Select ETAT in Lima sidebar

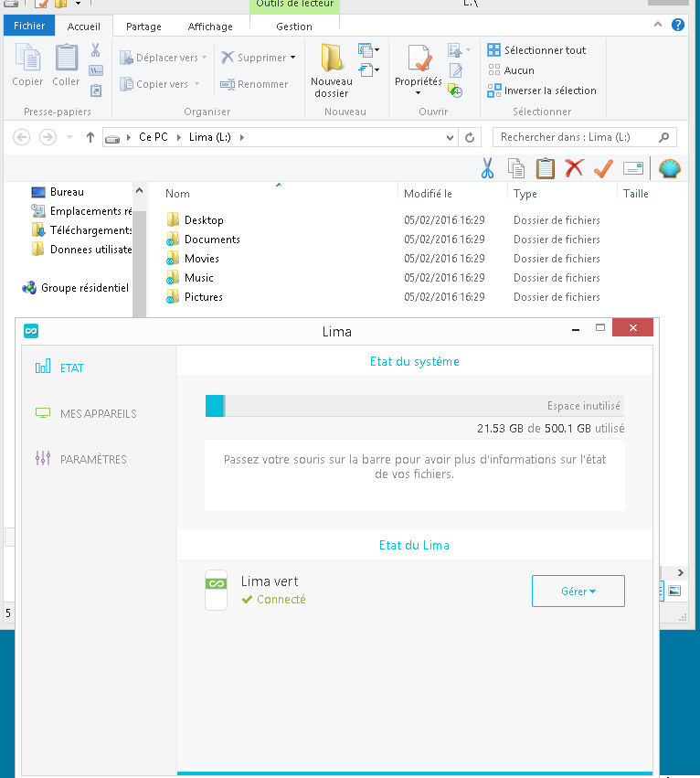tap(59, 368)
